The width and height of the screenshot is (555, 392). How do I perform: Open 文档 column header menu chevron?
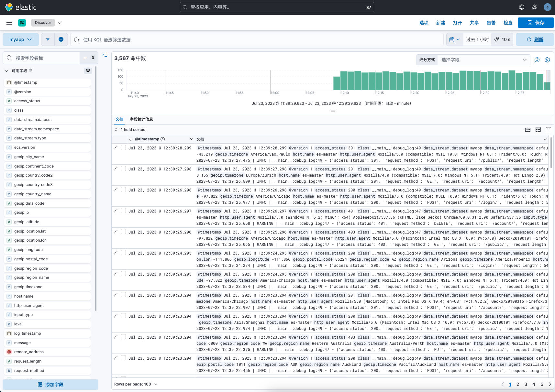(x=545, y=139)
